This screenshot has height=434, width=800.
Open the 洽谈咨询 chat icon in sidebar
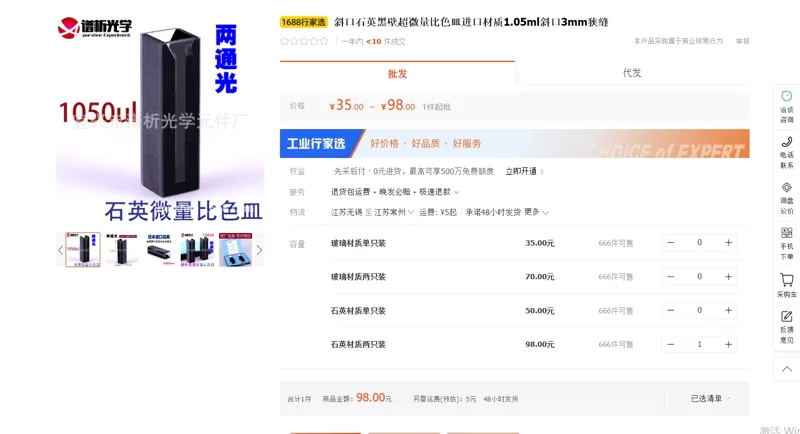pyautogui.click(x=786, y=96)
